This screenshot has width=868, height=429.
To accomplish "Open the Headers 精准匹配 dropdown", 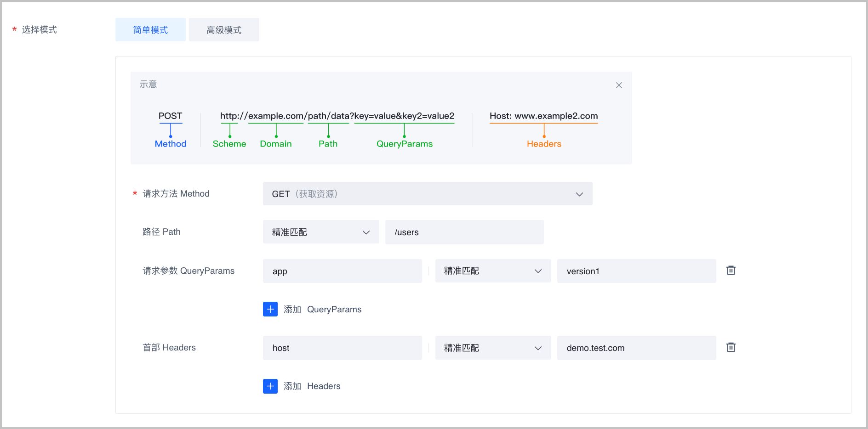I will coord(492,348).
